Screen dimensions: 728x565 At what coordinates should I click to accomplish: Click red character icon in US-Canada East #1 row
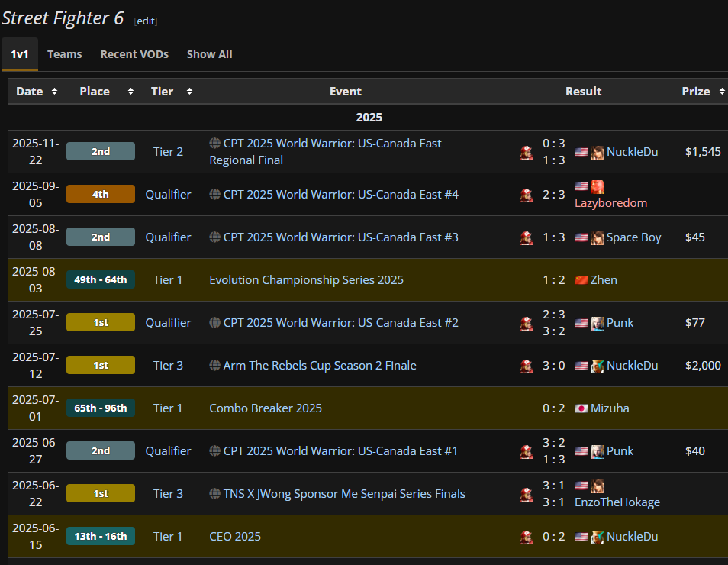(527, 452)
